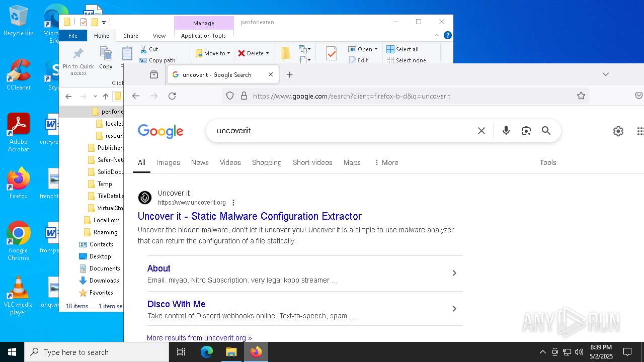
Task: Switch to Shopping search results
Action: pos(267,162)
